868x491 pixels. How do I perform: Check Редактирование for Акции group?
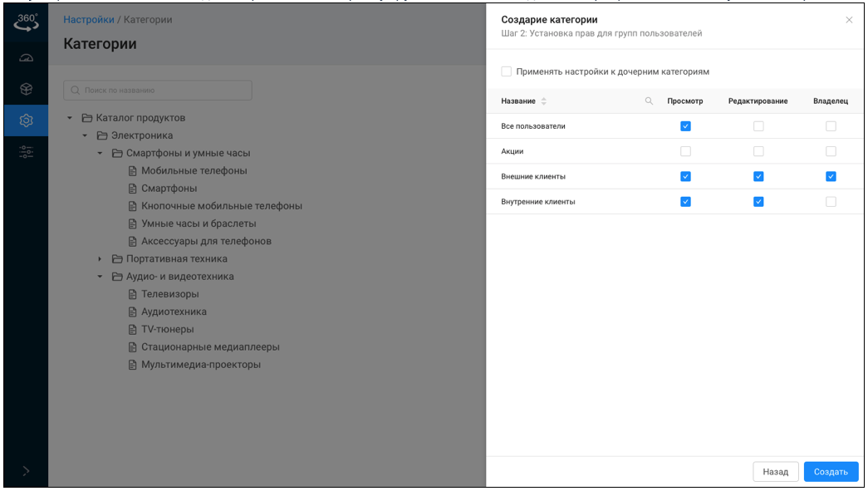click(x=758, y=151)
